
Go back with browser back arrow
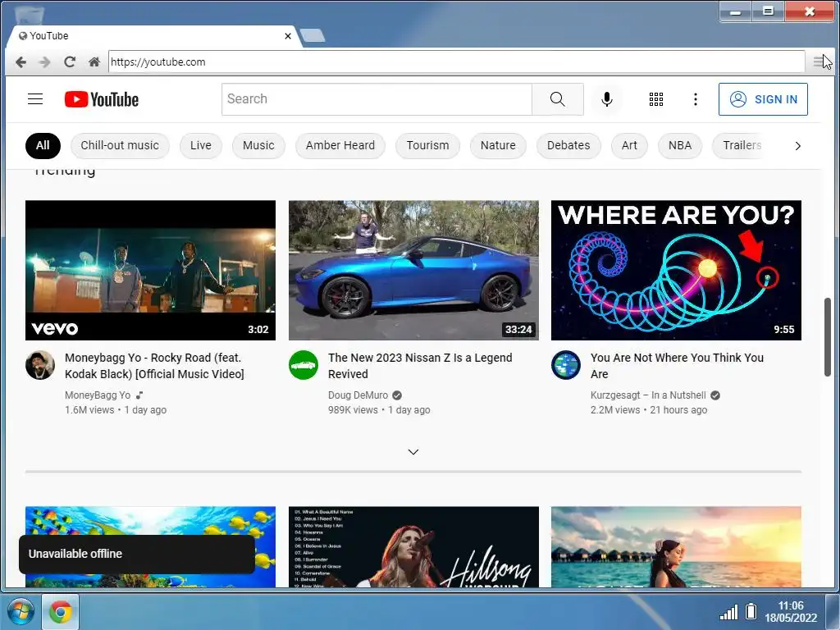click(21, 62)
